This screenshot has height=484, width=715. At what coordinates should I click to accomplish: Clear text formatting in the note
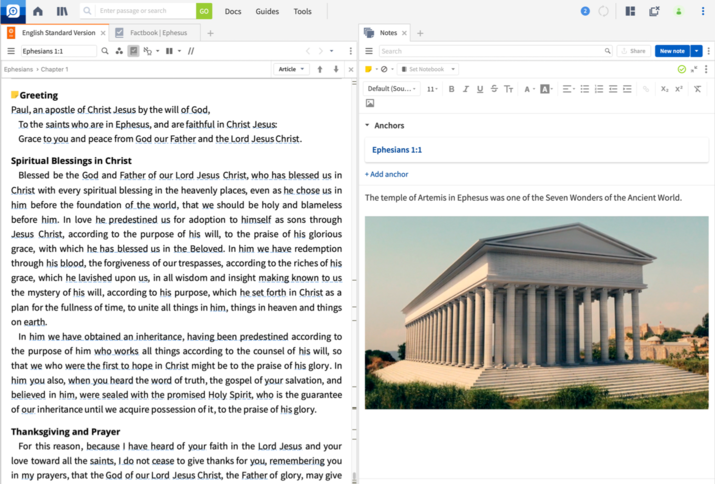pyautogui.click(x=697, y=89)
